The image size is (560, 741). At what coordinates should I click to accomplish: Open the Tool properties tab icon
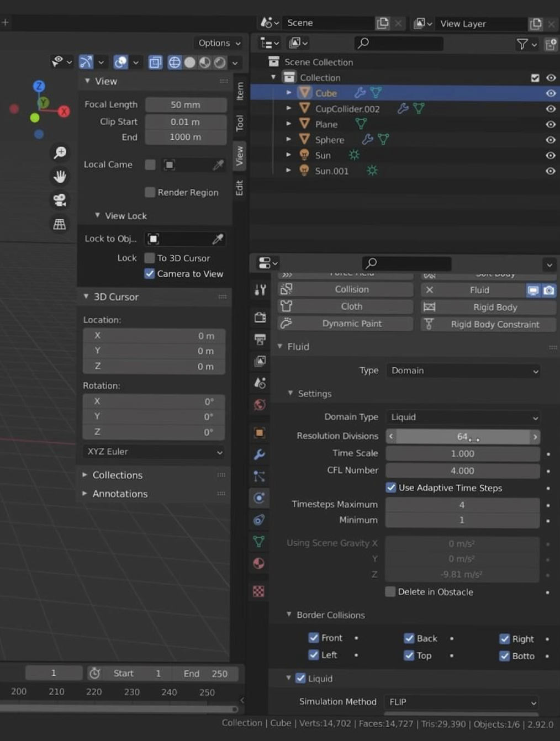pos(260,289)
